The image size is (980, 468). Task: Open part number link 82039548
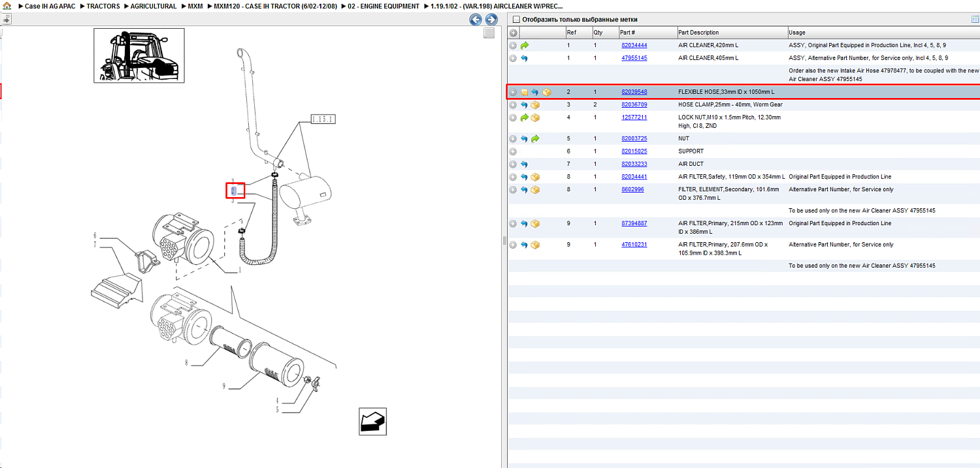(634, 92)
